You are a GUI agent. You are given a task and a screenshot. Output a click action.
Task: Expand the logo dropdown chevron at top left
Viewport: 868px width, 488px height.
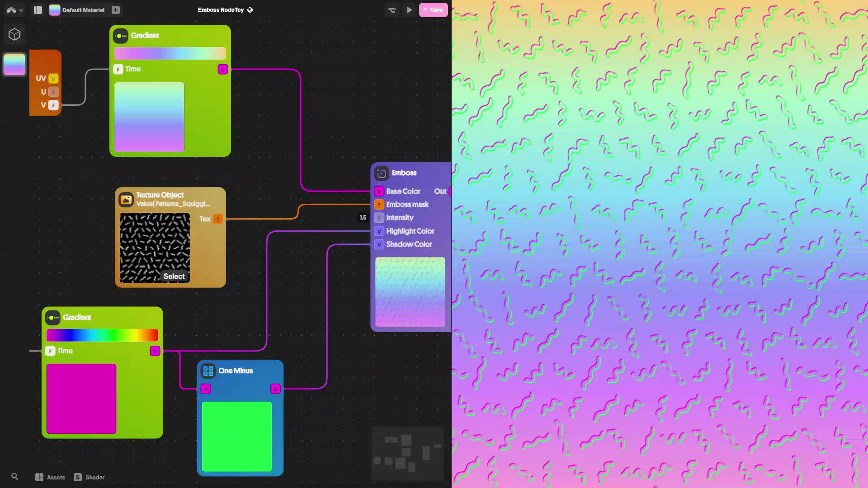pyautogui.click(x=21, y=9)
